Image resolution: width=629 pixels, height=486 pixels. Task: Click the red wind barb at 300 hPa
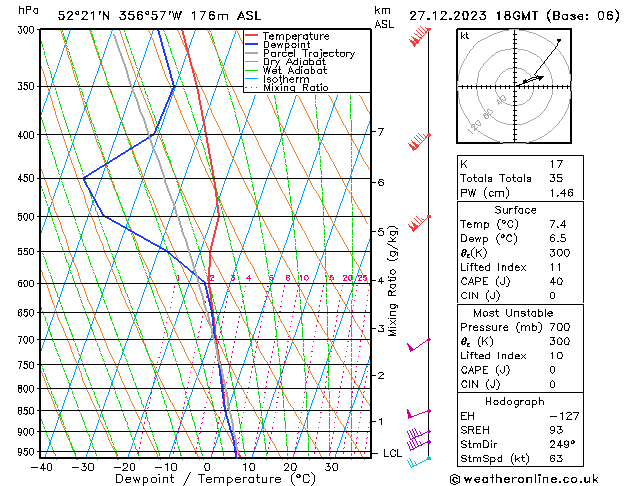pos(420,35)
